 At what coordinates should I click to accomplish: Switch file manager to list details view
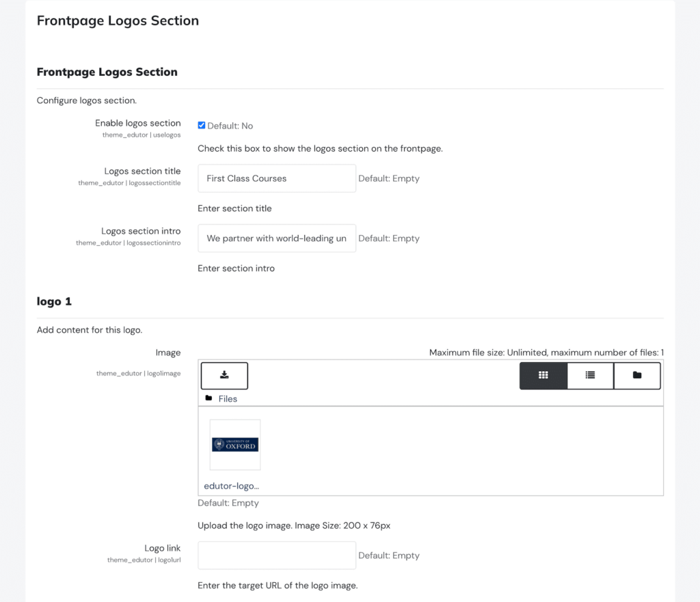[x=590, y=375]
